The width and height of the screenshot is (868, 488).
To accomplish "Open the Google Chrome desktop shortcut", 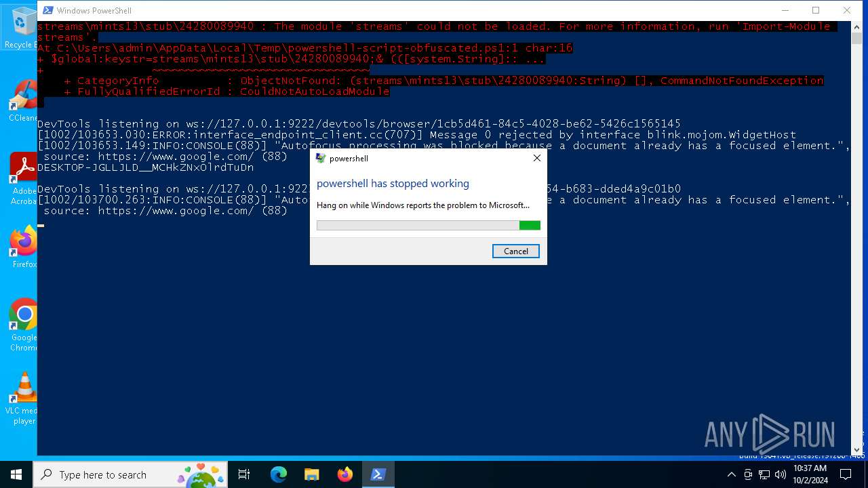I will pyautogui.click(x=24, y=325).
